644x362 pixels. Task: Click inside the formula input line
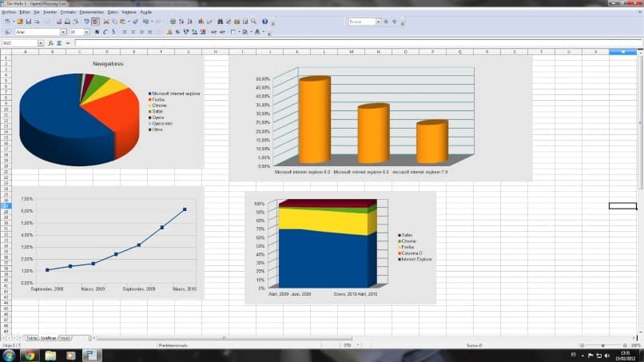(x=358, y=43)
